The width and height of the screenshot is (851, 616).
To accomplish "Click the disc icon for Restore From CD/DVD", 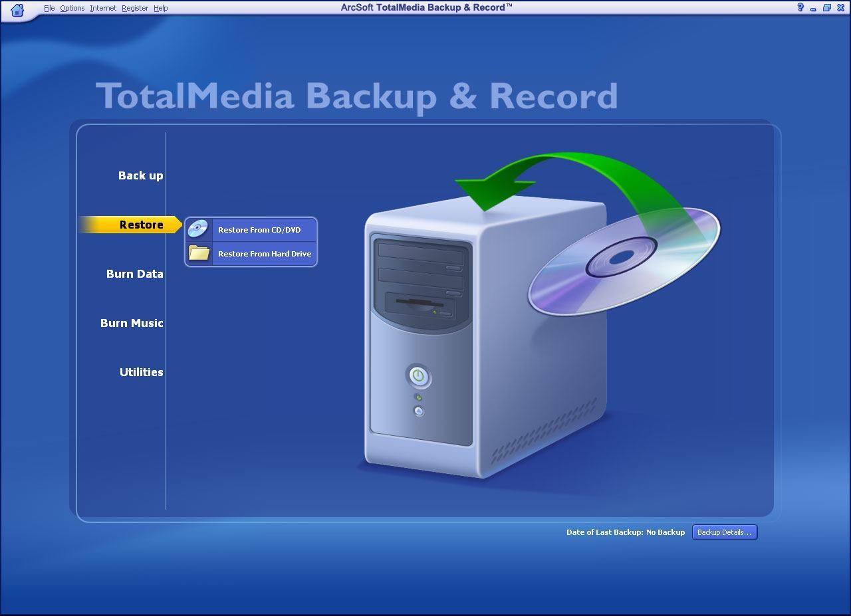I will point(198,229).
